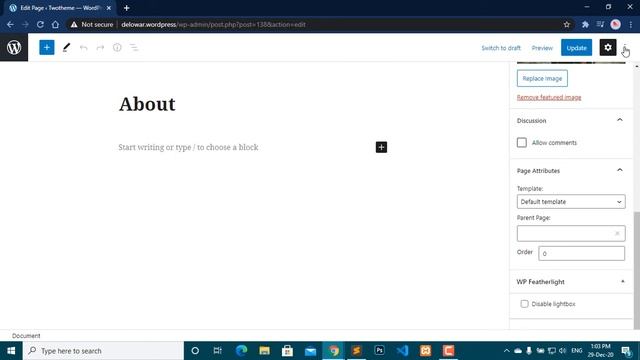
Task: Open the Template dropdown
Action: (571, 202)
